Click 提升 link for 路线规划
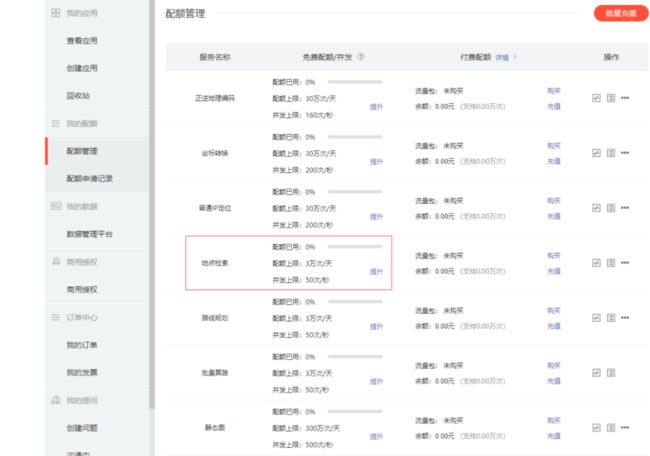Screen dimensions: 650x456 (x=376, y=327)
